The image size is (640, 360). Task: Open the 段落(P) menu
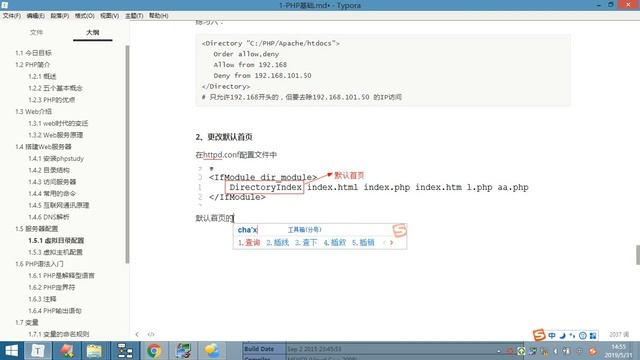click(x=60, y=16)
